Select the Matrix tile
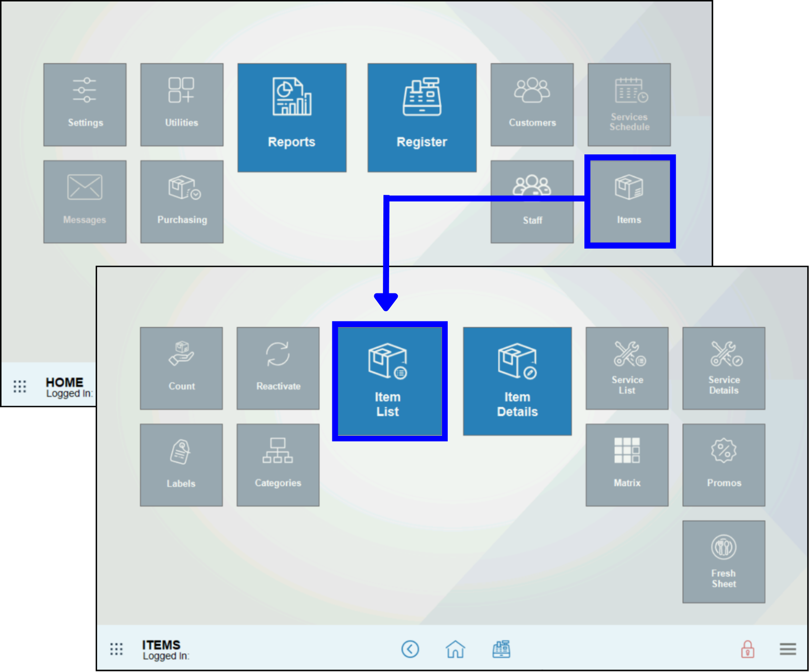This screenshot has width=810, height=672. click(x=627, y=465)
